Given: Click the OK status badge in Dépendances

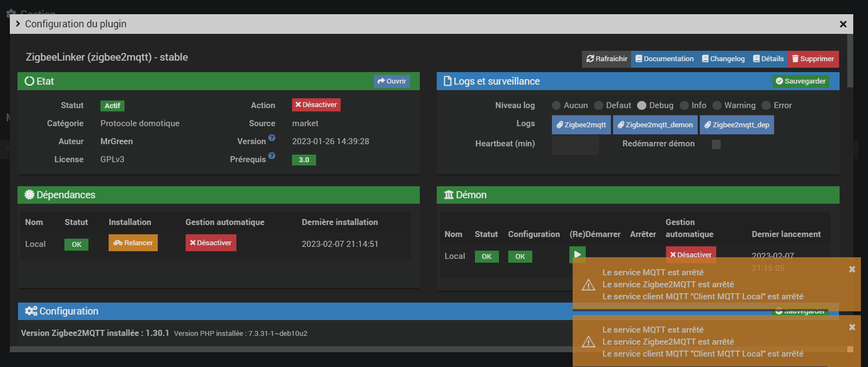Looking at the screenshot, I should [76, 245].
